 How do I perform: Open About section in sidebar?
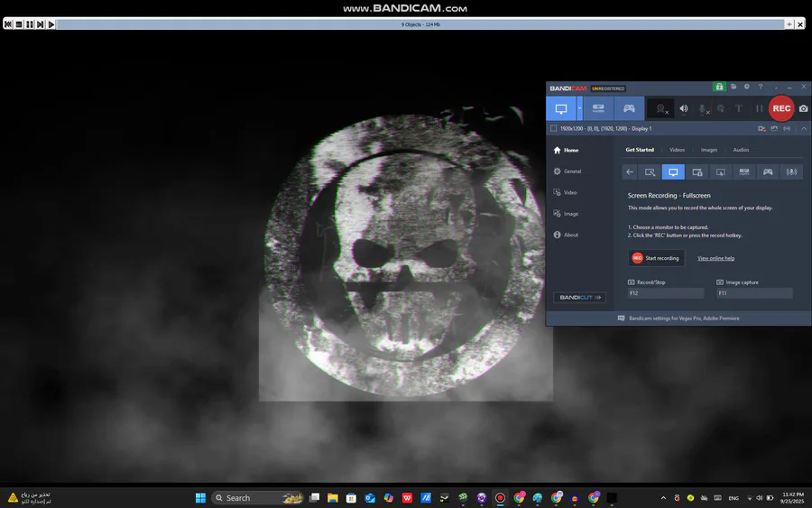point(566,236)
